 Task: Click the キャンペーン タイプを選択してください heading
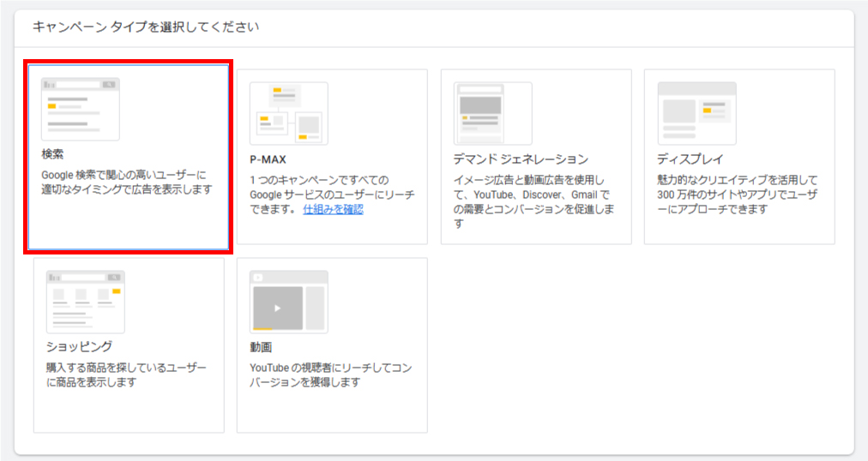146,27
